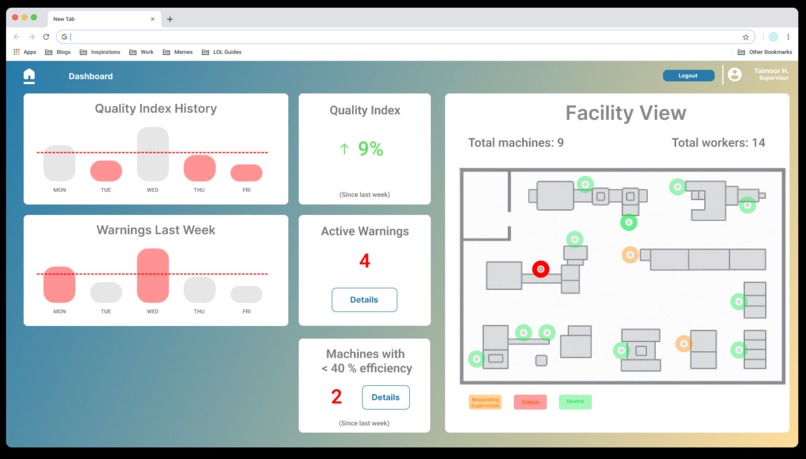The height and width of the screenshot is (459, 806).
Task: Open the Other Bookmarks folder
Action: [765, 52]
